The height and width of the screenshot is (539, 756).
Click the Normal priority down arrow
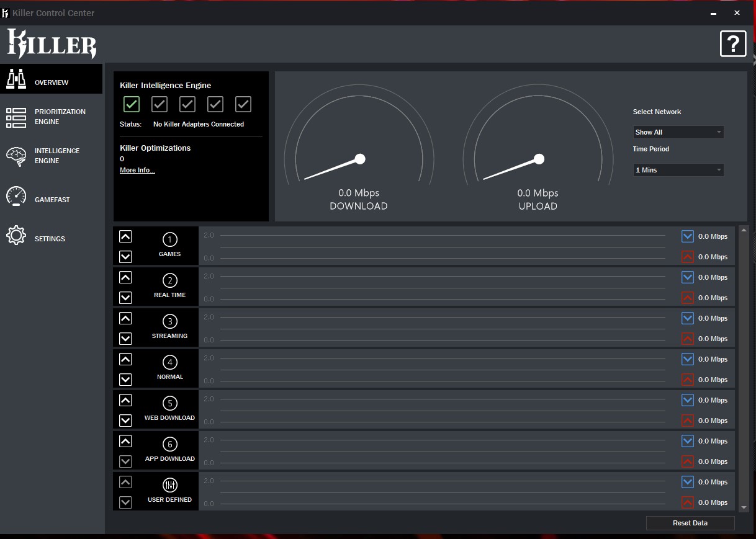125,380
